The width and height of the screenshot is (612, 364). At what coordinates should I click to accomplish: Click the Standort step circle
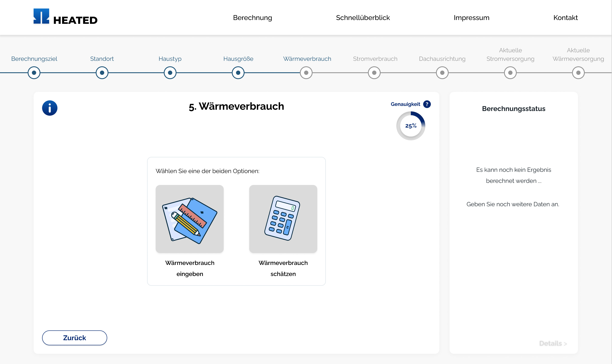[x=102, y=73]
